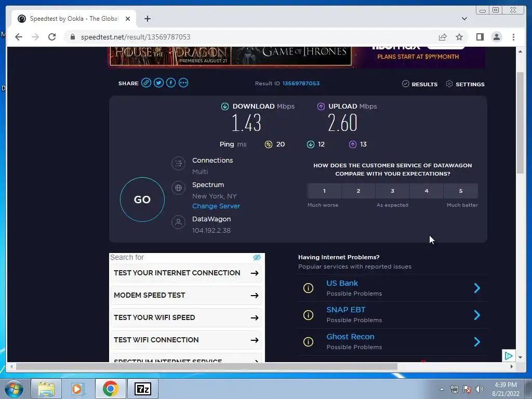This screenshot has height=399, width=532.
Task: Open Windows Explorer from the taskbar
Action: pos(46,389)
